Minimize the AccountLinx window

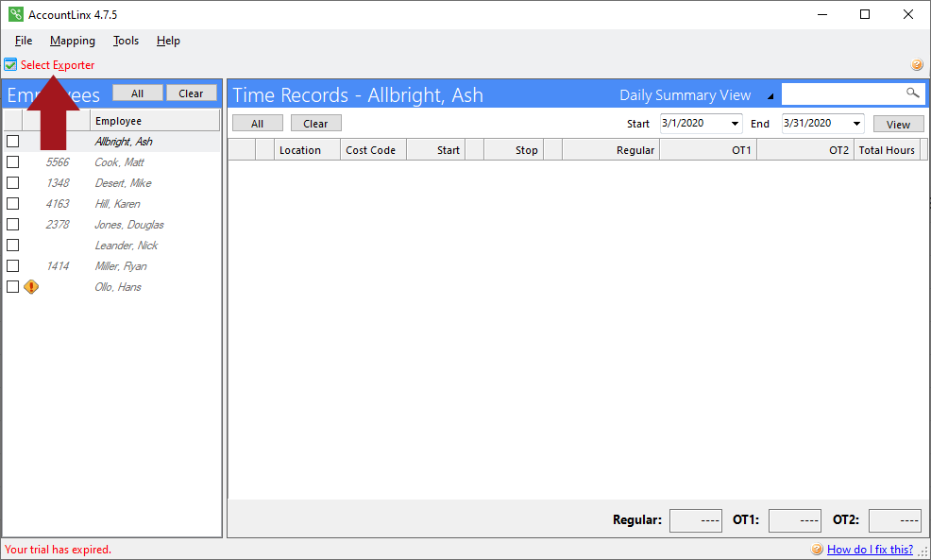coord(822,14)
